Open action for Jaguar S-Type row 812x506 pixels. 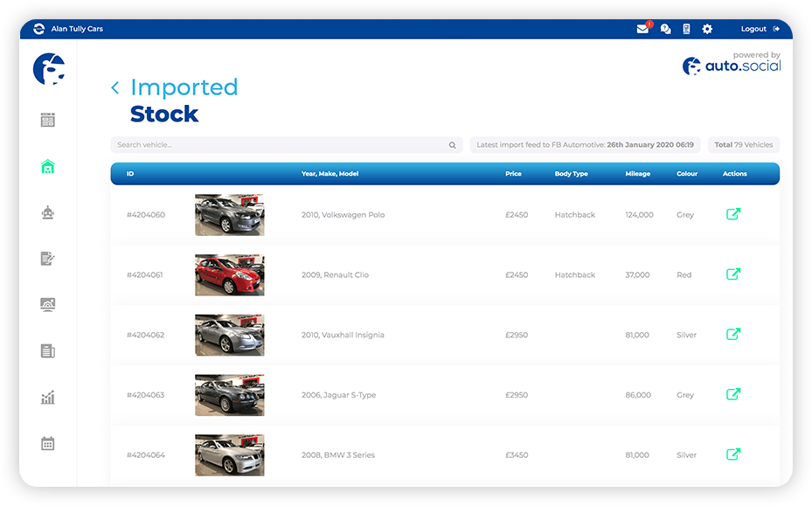733,394
